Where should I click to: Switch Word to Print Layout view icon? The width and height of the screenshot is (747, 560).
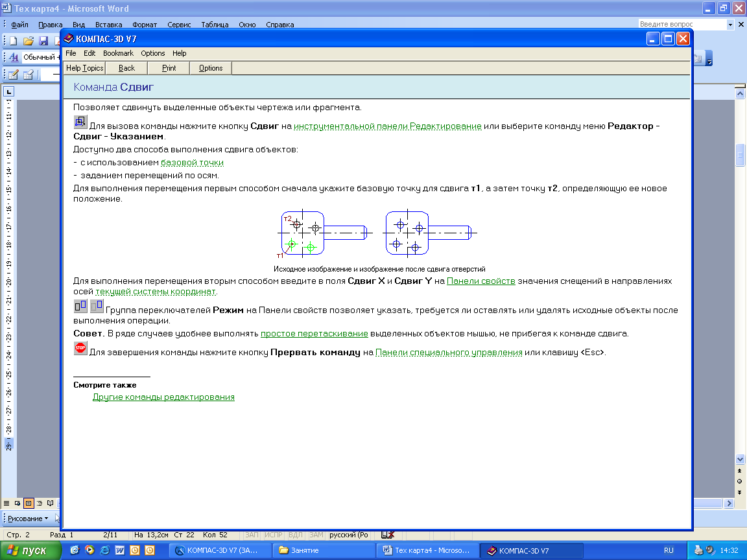tap(29, 503)
